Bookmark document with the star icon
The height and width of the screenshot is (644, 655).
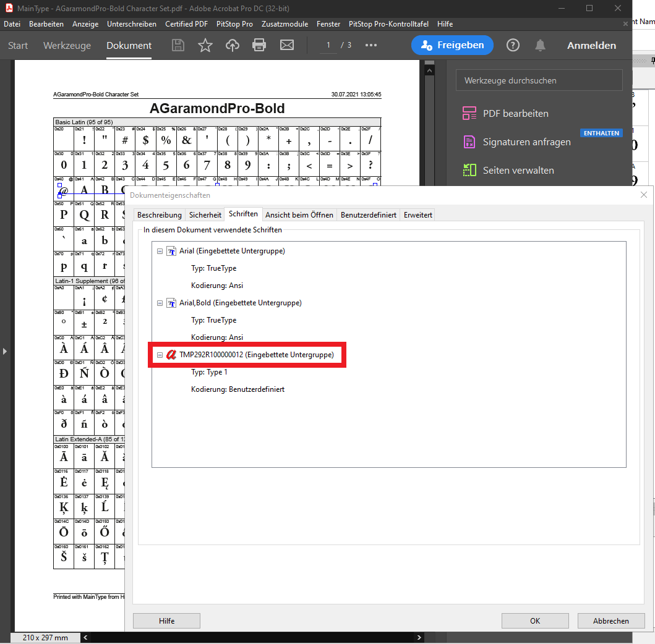coord(205,45)
